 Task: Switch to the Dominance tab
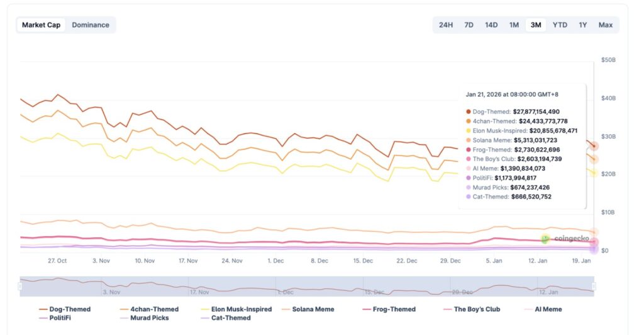91,25
